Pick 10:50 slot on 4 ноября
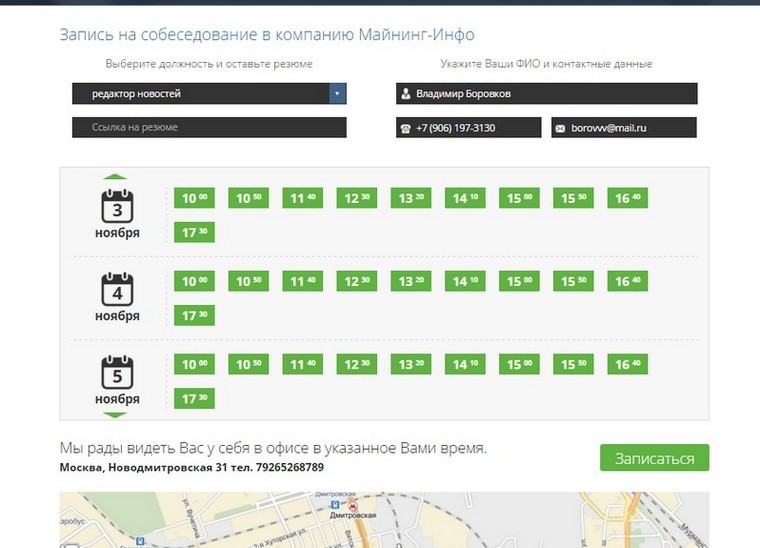Image resolution: width=760 pixels, height=548 pixels. [249, 281]
